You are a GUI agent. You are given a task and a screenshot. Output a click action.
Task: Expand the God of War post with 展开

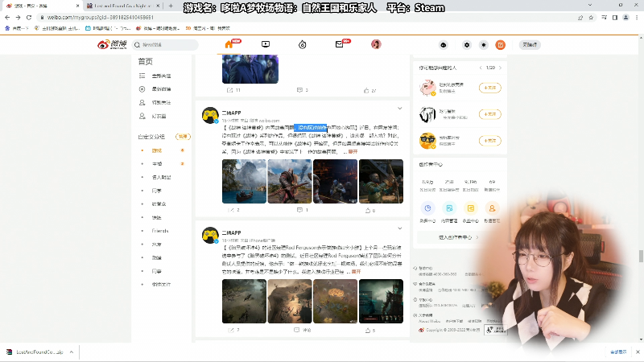pyautogui.click(x=353, y=151)
